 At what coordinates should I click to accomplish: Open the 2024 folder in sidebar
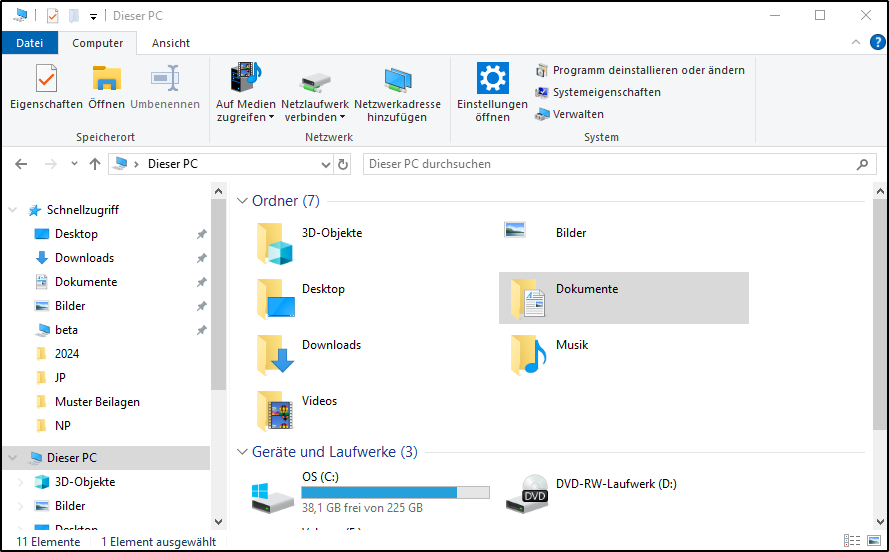point(66,354)
